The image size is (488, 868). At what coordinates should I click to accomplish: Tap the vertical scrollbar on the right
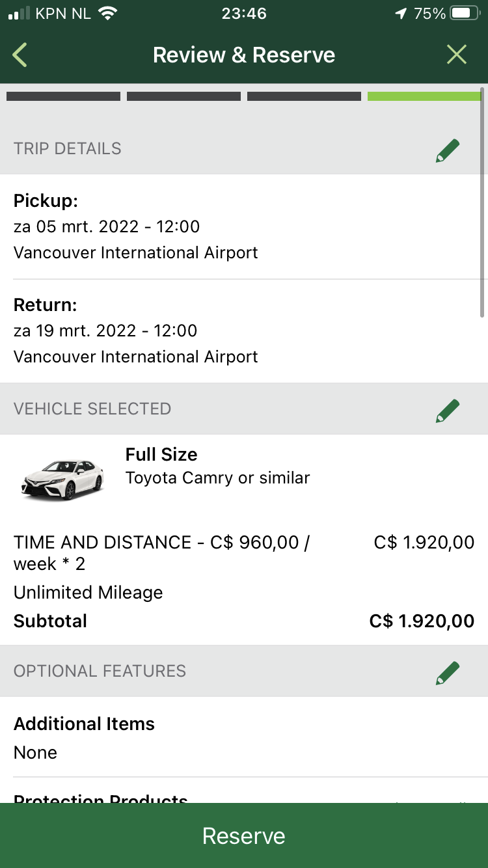coord(482,202)
